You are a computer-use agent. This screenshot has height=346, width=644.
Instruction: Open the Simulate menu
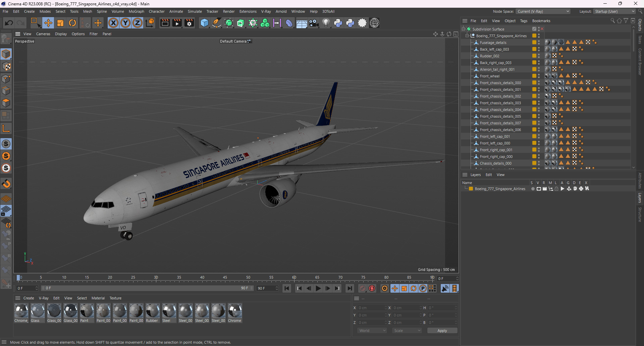(x=195, y=11)
